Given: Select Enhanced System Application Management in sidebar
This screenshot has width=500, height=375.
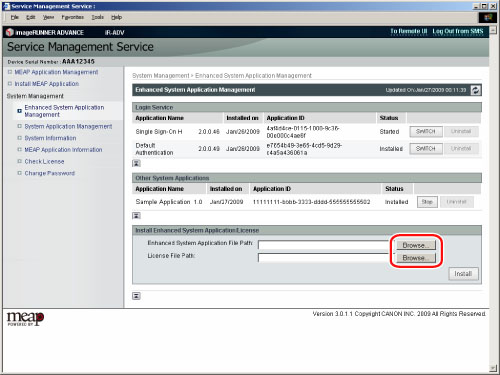Looking at the screenshot, I should pos(64,111).
